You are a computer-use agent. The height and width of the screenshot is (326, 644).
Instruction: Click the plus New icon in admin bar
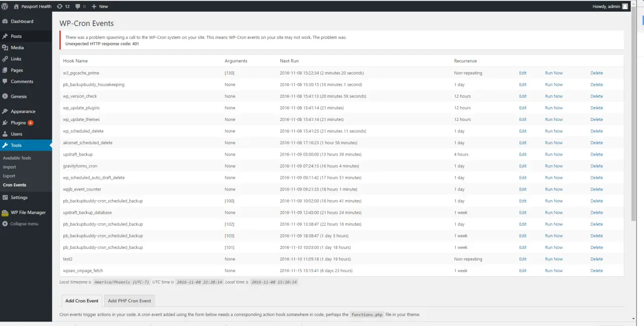(94, 7)
